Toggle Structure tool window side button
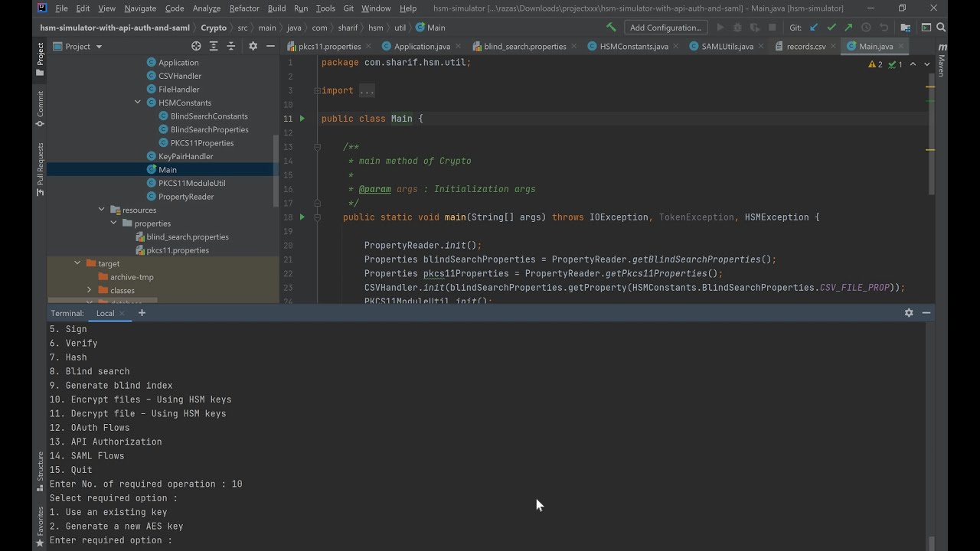 [40, 471]
